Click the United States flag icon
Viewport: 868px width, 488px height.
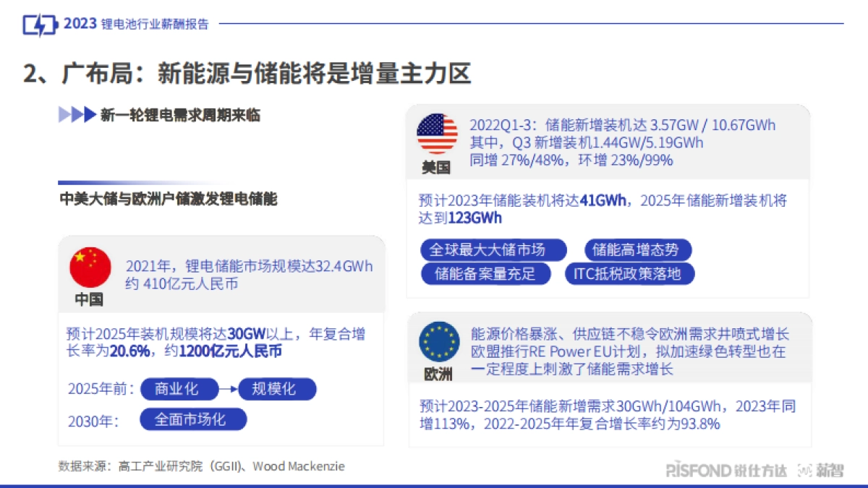coord(437,134)
